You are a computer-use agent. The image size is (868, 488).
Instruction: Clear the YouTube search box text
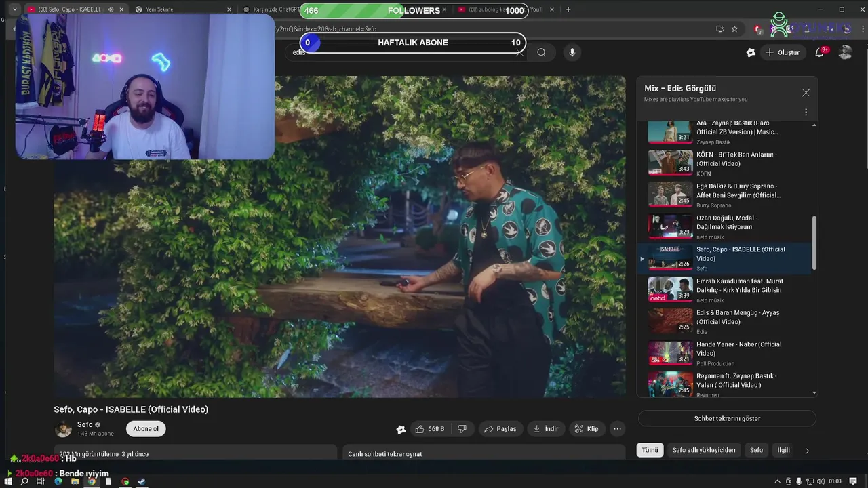click(x=519, y=52)
